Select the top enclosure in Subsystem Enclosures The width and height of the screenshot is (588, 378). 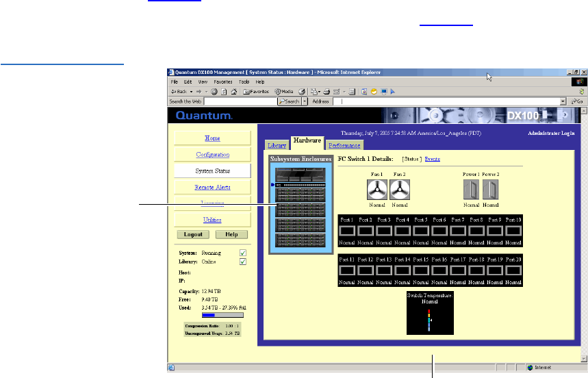(301, 175)
